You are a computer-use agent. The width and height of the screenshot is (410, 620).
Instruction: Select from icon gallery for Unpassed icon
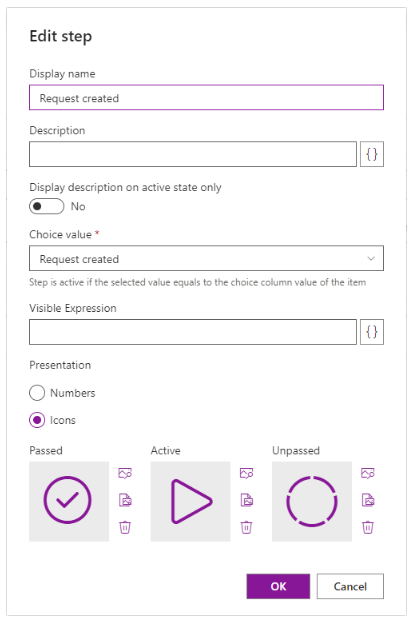point(368,473)
